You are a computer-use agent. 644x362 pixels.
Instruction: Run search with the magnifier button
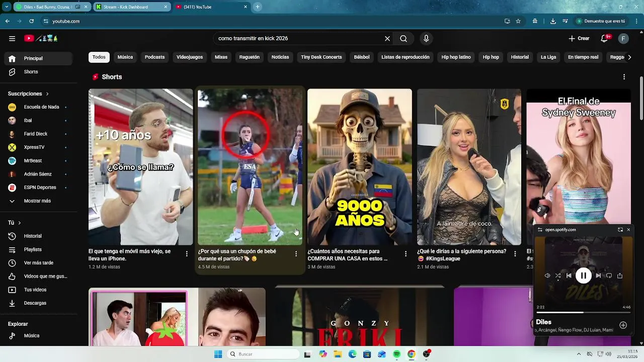coord(404,38)
